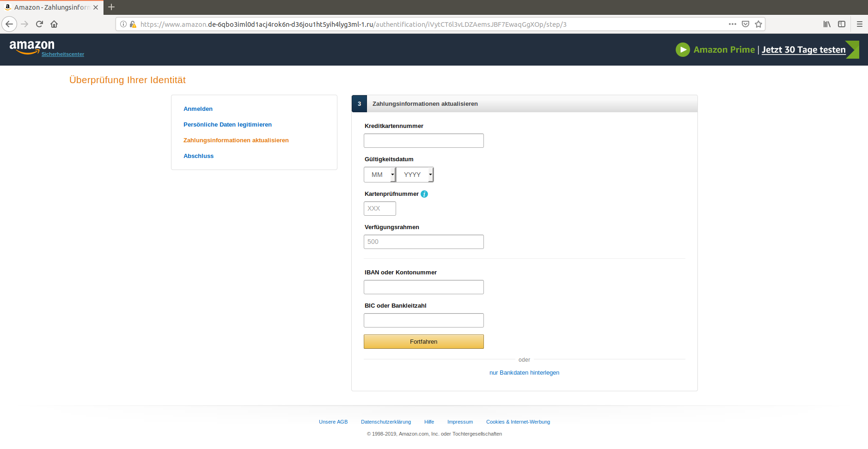This screenshot has height=449, width=868.
Task: Open Unsere AGB footer link
Action: tap(333, 422)
